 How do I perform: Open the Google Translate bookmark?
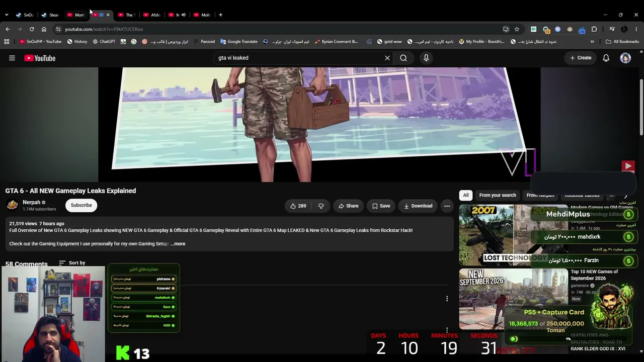238,42
